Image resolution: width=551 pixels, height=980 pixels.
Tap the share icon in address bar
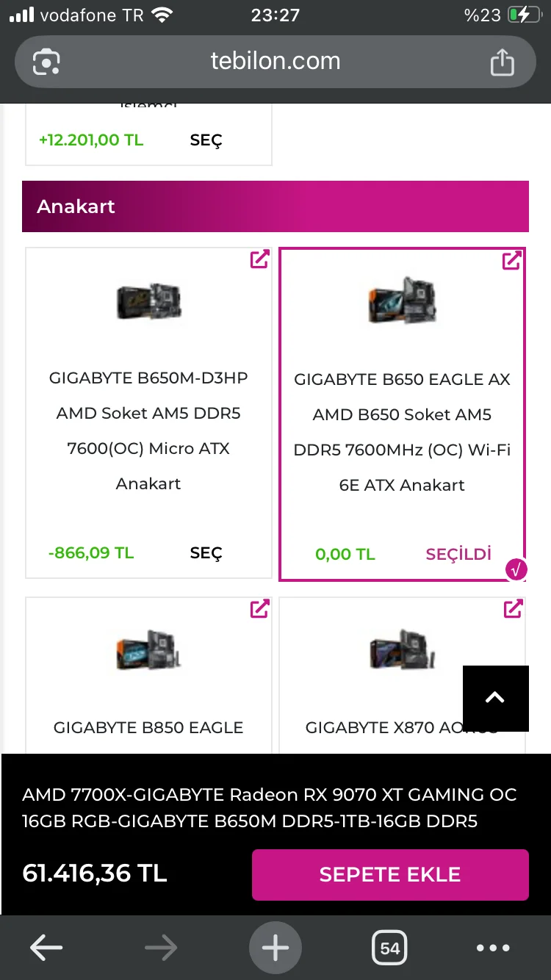point(502,62)
